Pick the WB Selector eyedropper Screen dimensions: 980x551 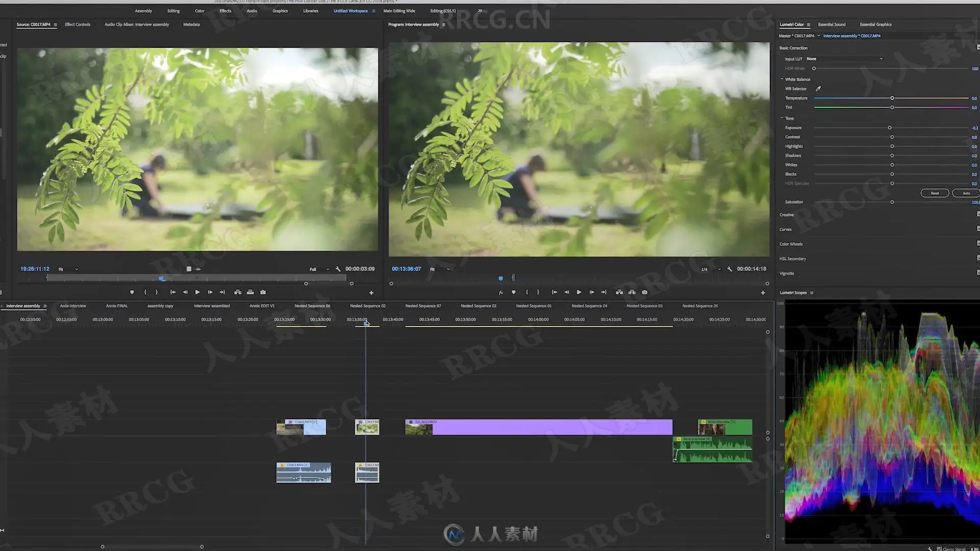[x=818, y=89]
